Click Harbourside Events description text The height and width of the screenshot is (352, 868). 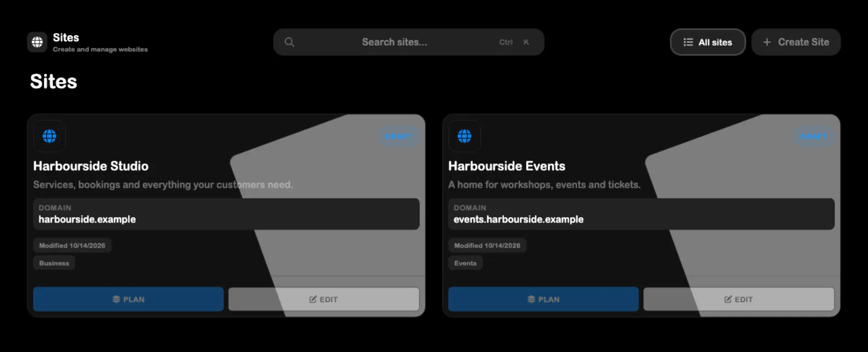coord(544,185)
